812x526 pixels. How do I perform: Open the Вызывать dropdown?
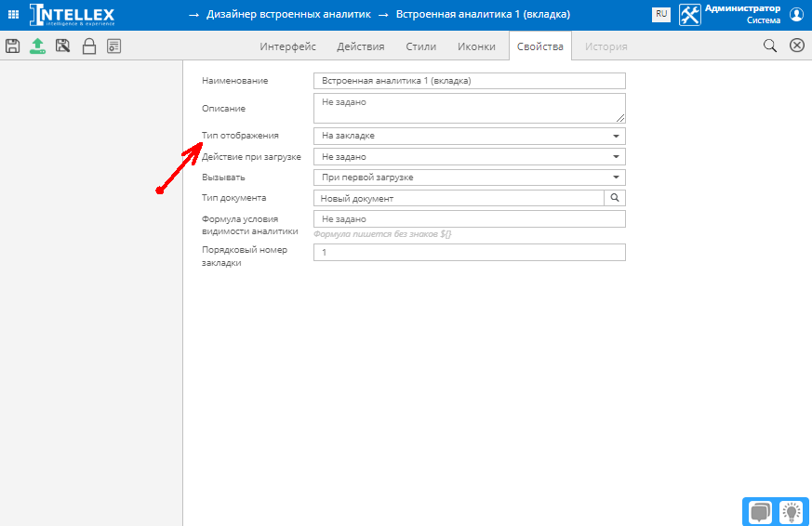coord(469,178)
